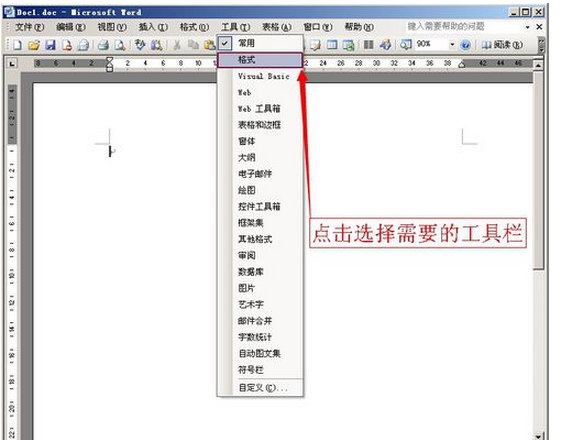Screen dimensions: 563x440
Task: Click the Copy icon in the toolbar
Action: click(194, 45)
